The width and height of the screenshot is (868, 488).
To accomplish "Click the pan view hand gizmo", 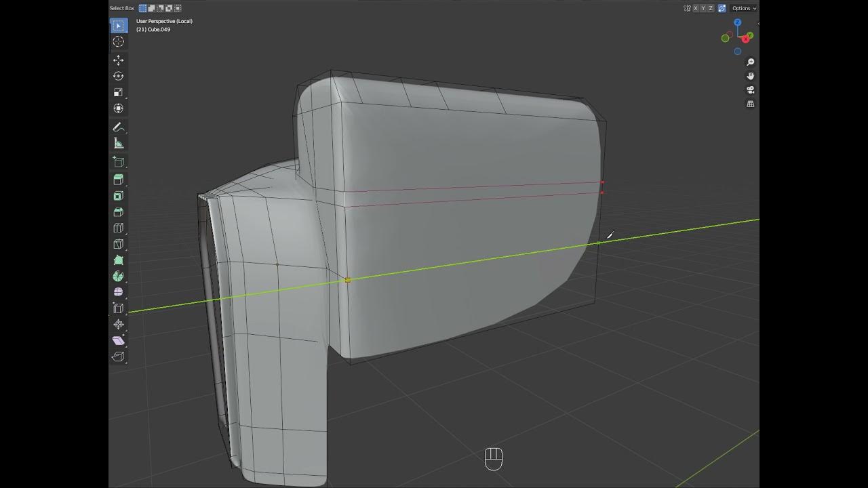I will (x=751, y=76).
